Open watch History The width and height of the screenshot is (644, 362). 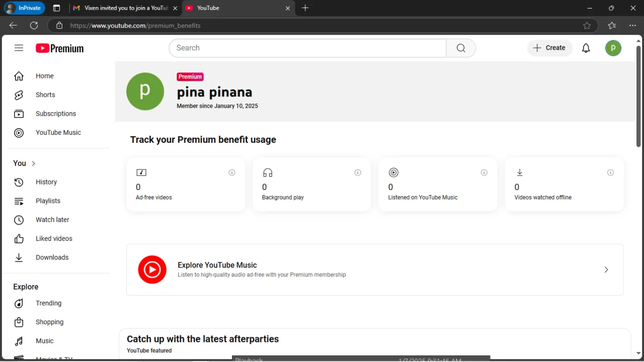59,182
